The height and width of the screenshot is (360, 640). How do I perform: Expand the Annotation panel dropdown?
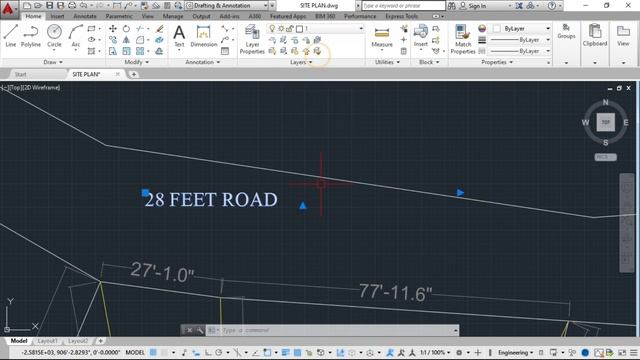tap(203, 62)
